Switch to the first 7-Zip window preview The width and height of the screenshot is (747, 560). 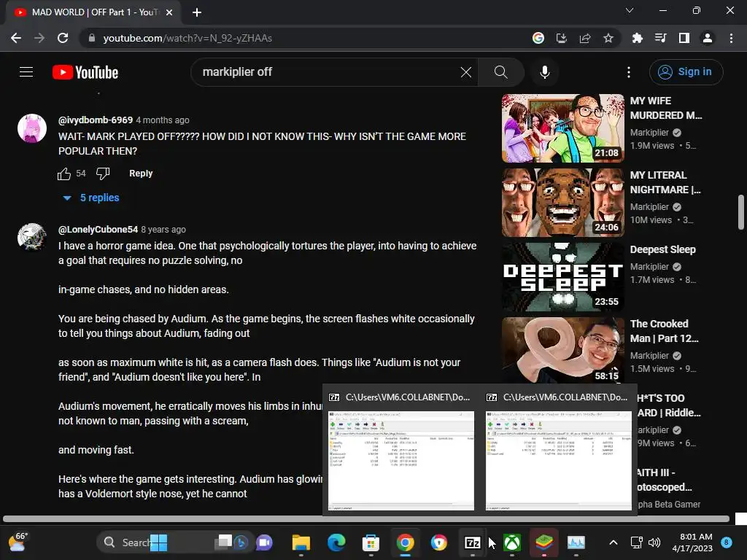[401, 461]
